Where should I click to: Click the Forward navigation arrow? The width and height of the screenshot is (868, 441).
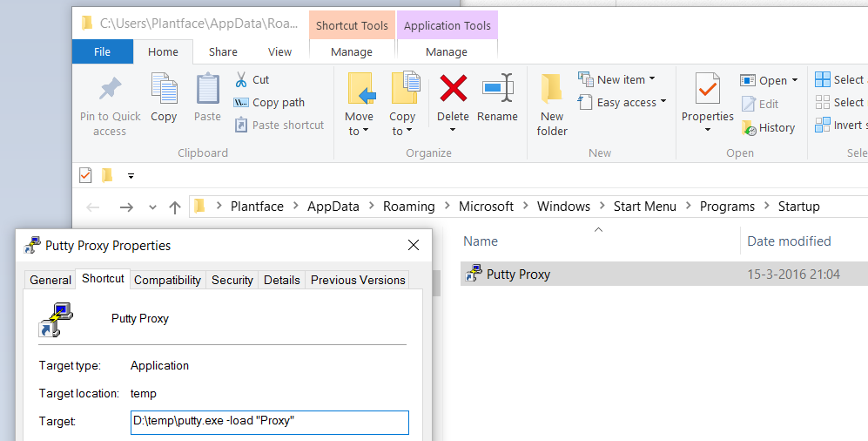127,207
